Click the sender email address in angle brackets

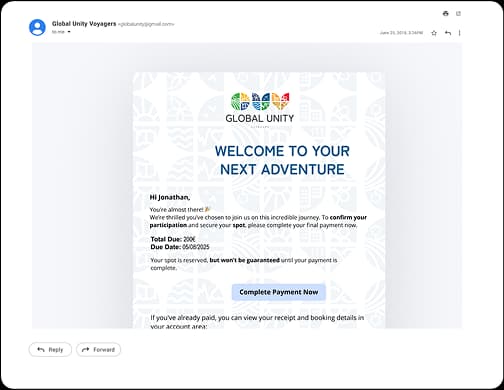pyautogui.click(x=146, y=24)
